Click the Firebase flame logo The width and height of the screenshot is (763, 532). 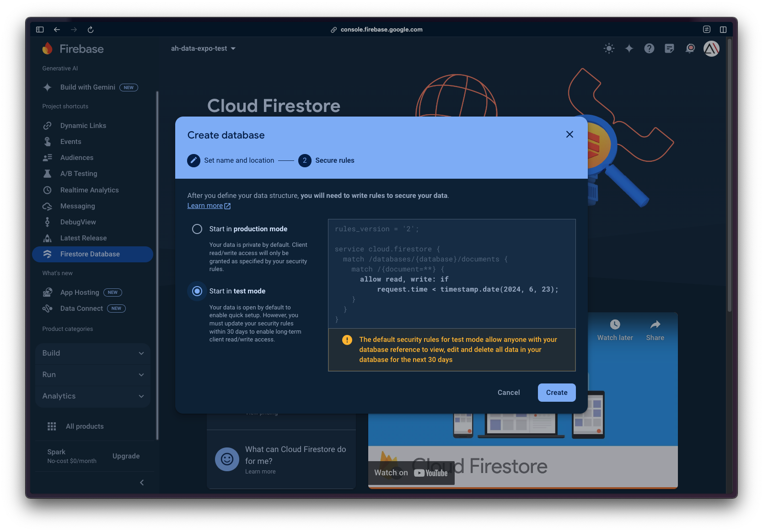tap(48, 48)
